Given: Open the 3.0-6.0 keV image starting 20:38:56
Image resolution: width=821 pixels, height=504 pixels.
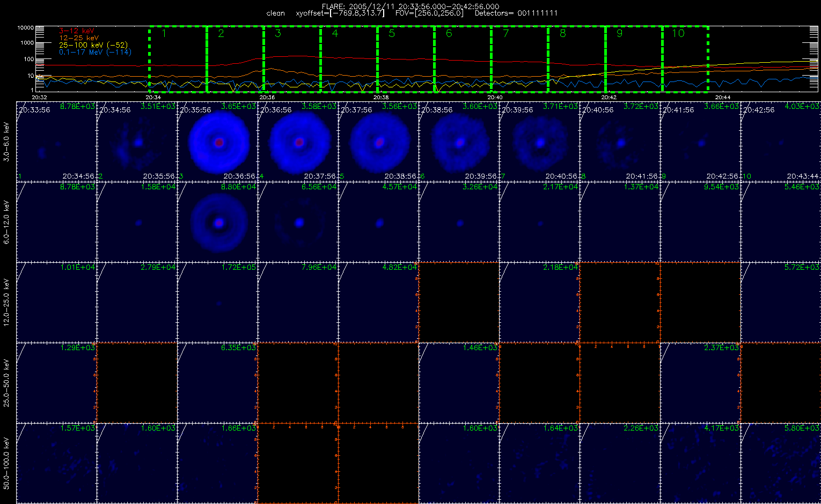Looking at the screenshot, I should tap(459, 141).
